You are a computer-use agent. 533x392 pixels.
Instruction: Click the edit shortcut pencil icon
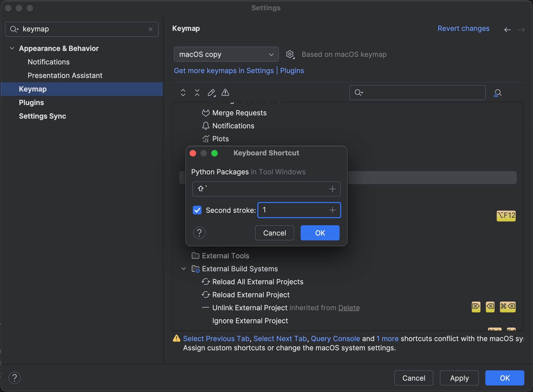pos(211,93)
